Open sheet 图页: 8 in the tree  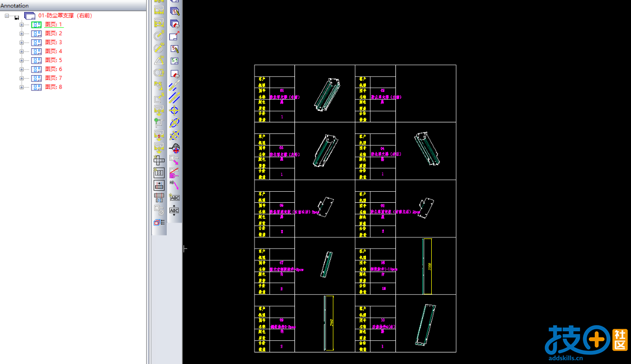[54, 87]
